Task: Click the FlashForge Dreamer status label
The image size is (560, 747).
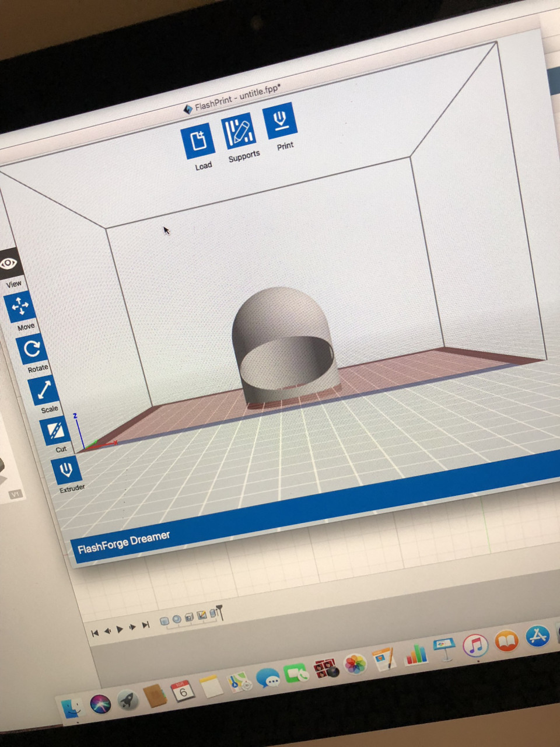Action: pos(124,542)
